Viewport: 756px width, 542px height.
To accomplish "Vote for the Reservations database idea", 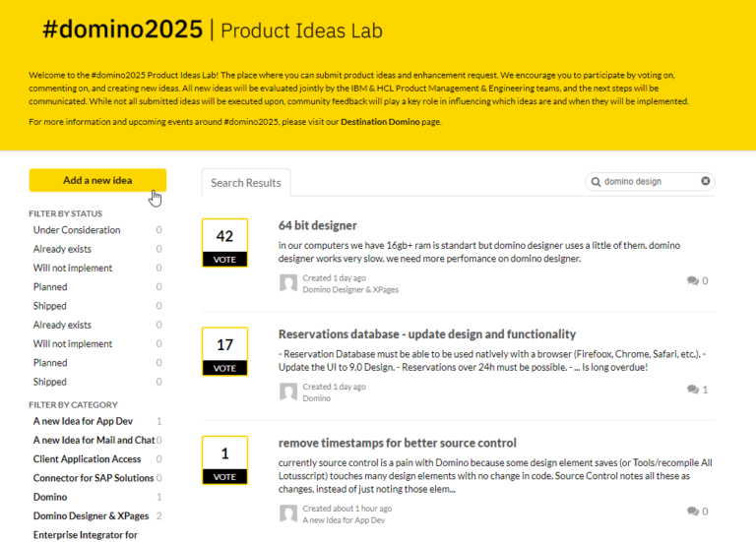I will (224, 368).
